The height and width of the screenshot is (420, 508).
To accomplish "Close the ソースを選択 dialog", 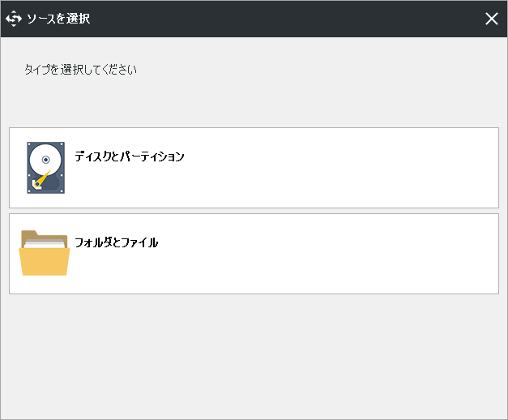I will point(492,19).
